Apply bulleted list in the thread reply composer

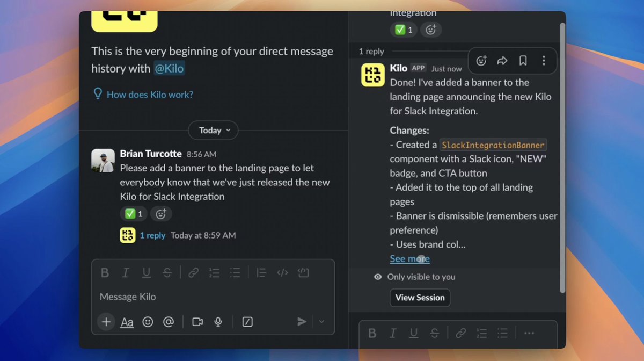click(x=502, y=333)
